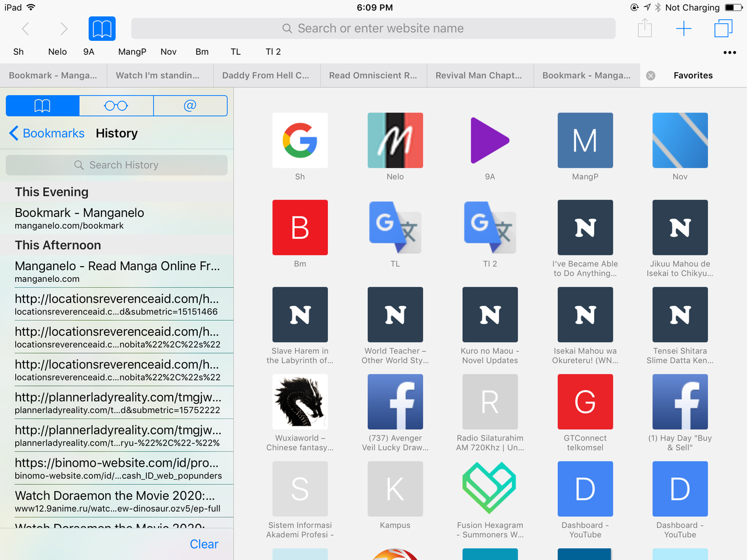Open the Wuxiaworld dragon favorite
The height and width of the screenshot is (560, 747).
pos(300,402)
